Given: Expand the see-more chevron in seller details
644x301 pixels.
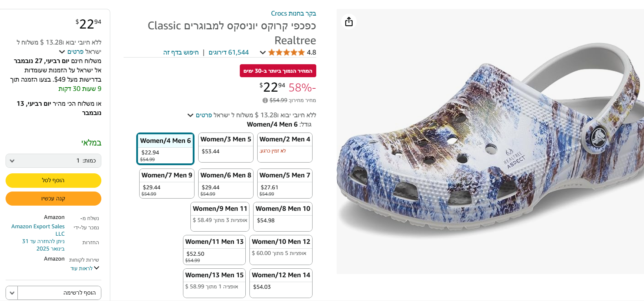Looking at the screenshot, I should point(97,268).
